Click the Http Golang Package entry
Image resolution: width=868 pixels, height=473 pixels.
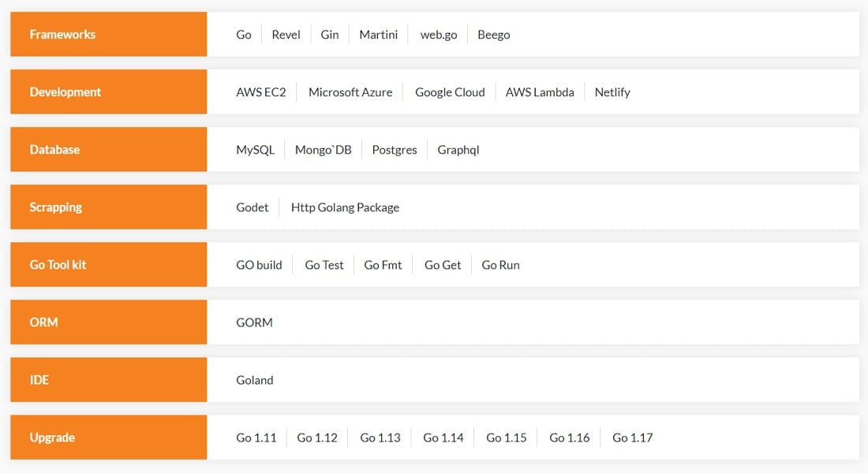[345, 207]
